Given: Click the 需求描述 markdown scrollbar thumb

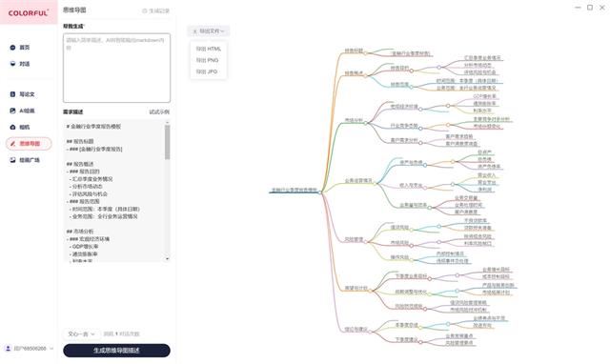Looking at the screenshot, I should coord(168,142).
